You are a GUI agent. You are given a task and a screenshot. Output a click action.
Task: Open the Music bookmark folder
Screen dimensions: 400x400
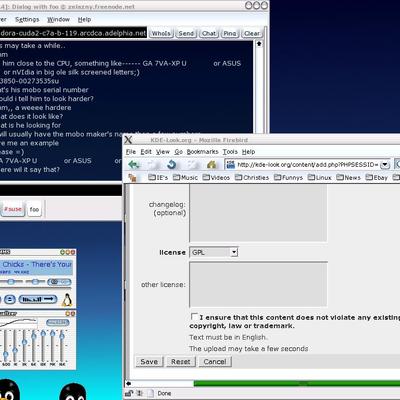(x=185, y=178)
